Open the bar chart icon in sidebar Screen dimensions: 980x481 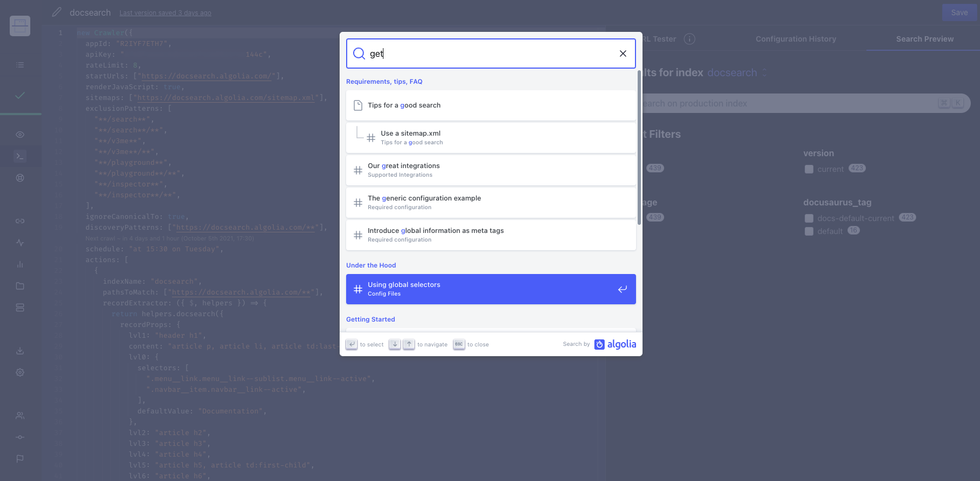(x=20, y=264)
